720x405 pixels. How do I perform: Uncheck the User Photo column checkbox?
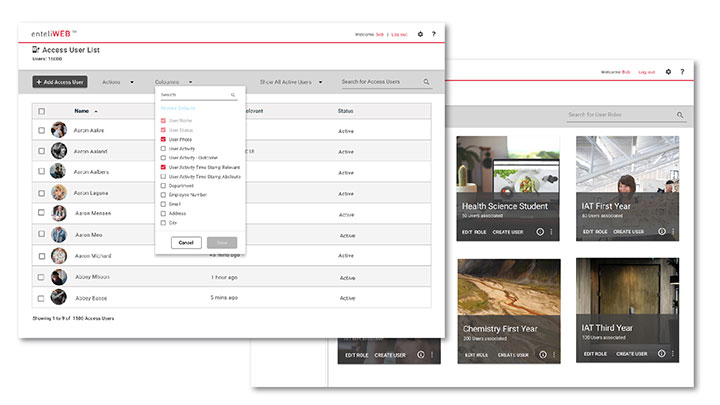[163, 139]
